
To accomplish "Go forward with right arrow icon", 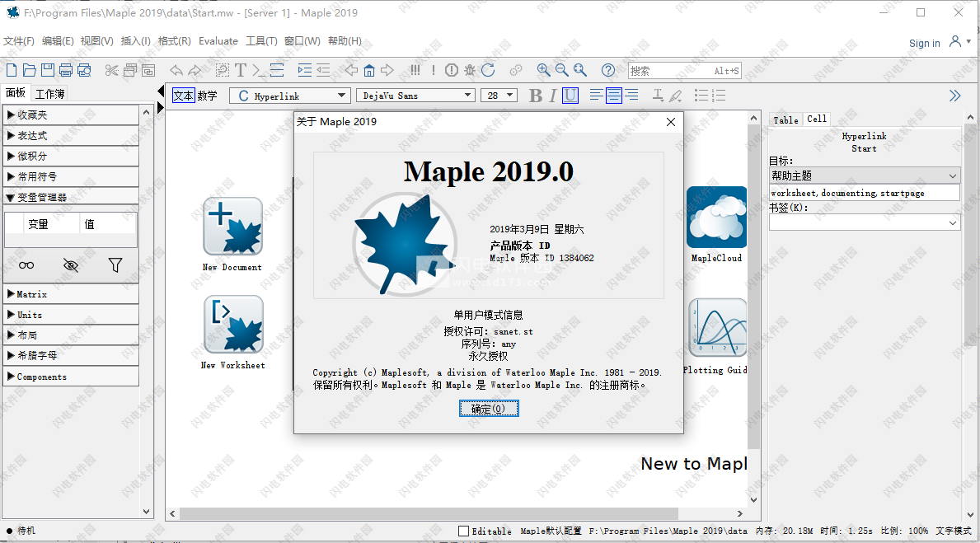I will pyautogui.click(x=387, y=70).
